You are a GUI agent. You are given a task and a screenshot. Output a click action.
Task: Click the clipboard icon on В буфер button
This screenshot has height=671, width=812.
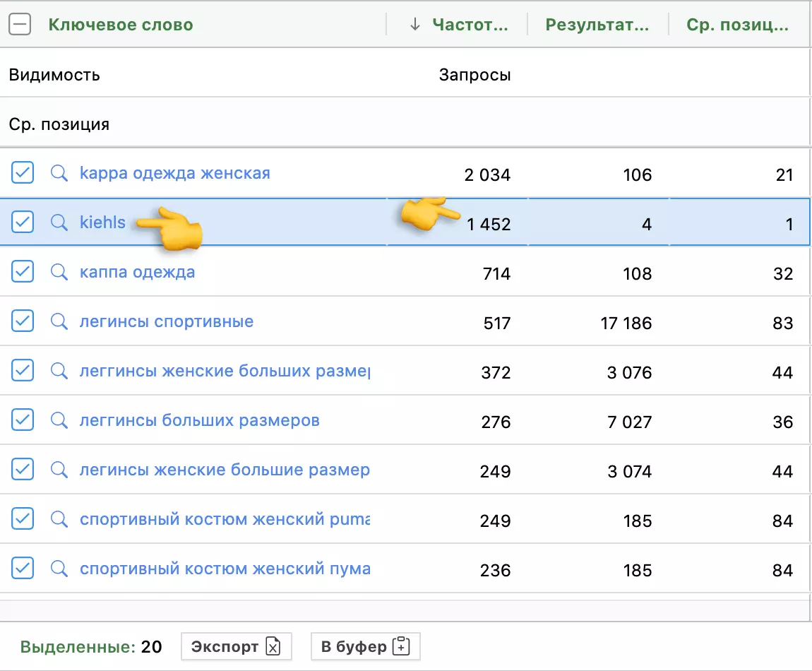point(401,646)
